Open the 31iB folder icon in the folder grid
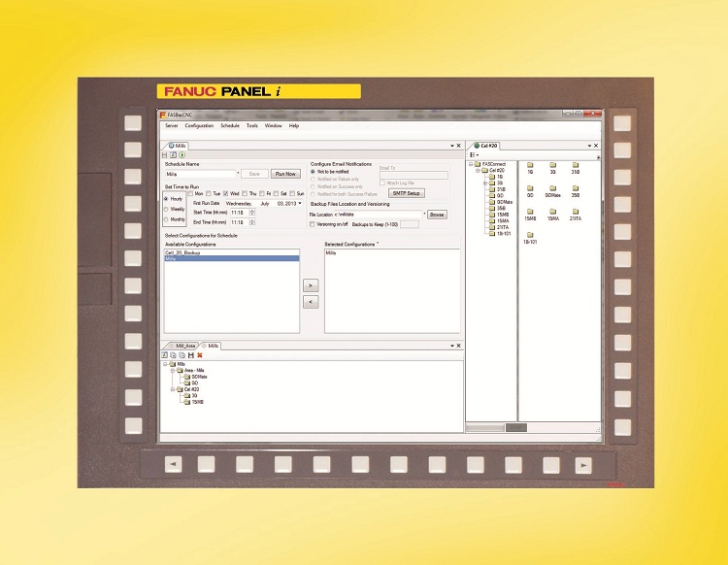The image size is (728, 565). pyautogui.click(x=576, y=165)
